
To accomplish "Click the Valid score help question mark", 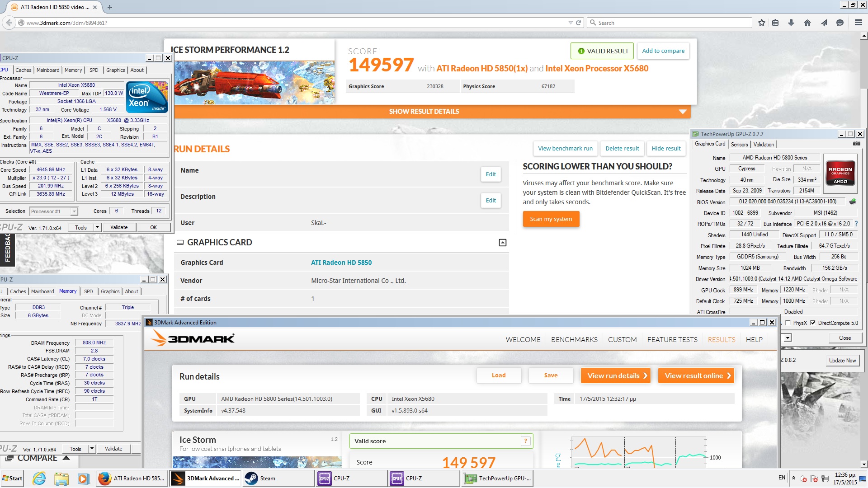I will point(525,441).
